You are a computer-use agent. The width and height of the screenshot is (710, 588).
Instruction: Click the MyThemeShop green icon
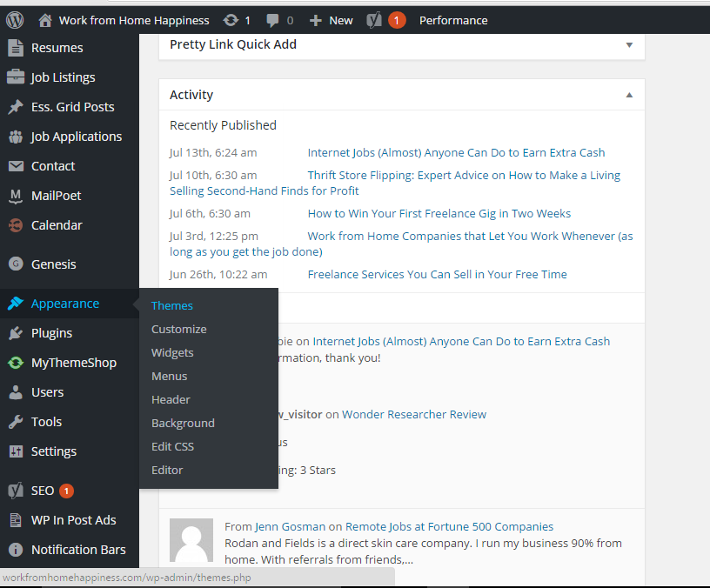coord(16,363)
